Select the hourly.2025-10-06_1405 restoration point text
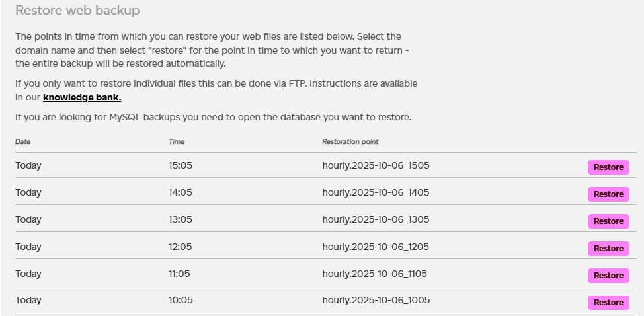The image size is (644, 316). pos(376,192)
